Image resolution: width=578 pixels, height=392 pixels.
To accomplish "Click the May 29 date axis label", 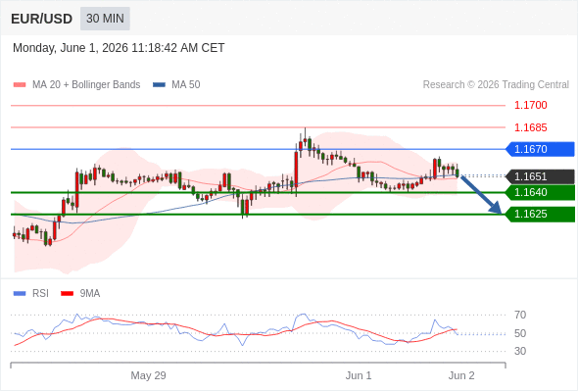I will click(x=148, y=375).
